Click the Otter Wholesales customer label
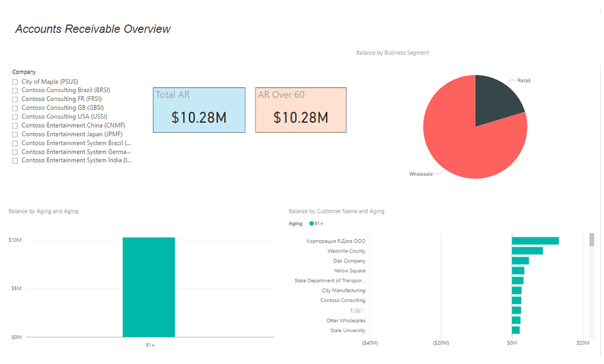Viewport: 604px width, 364px height. click(346, 321)
